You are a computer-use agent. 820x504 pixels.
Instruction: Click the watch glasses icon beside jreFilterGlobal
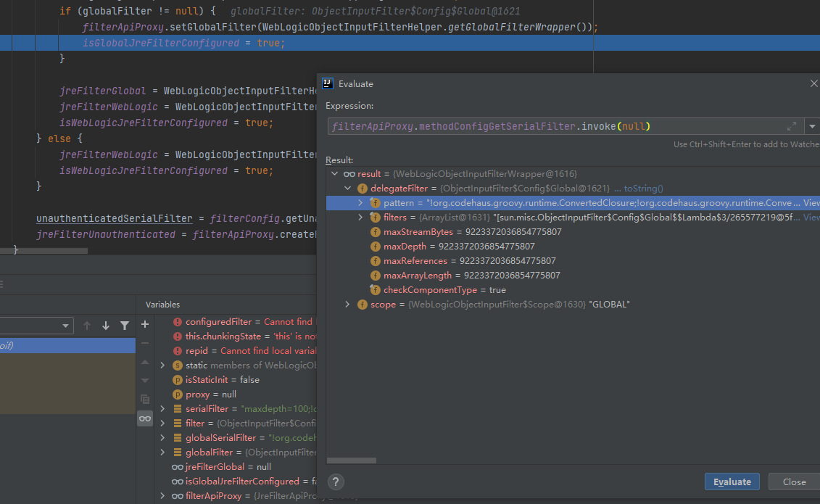click(178, 467)
